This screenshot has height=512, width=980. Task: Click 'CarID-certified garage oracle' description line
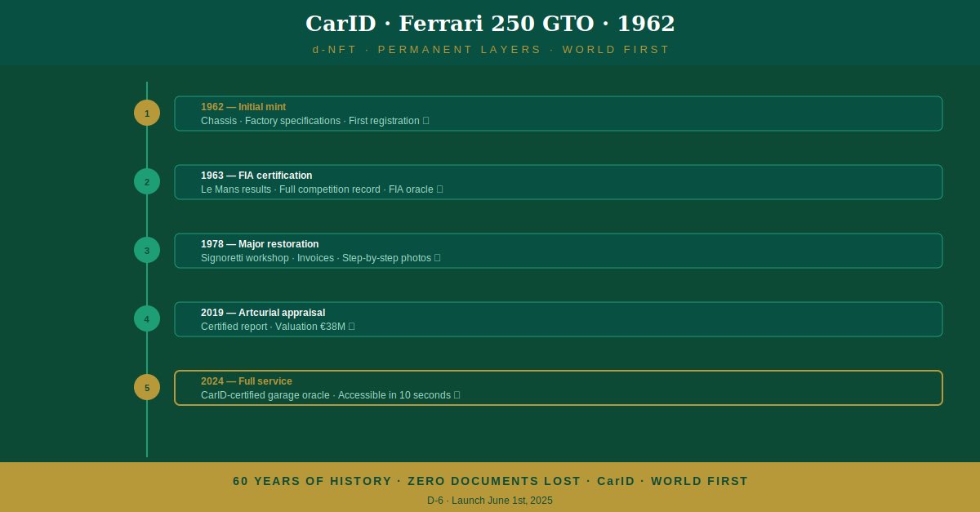(331, 395)
